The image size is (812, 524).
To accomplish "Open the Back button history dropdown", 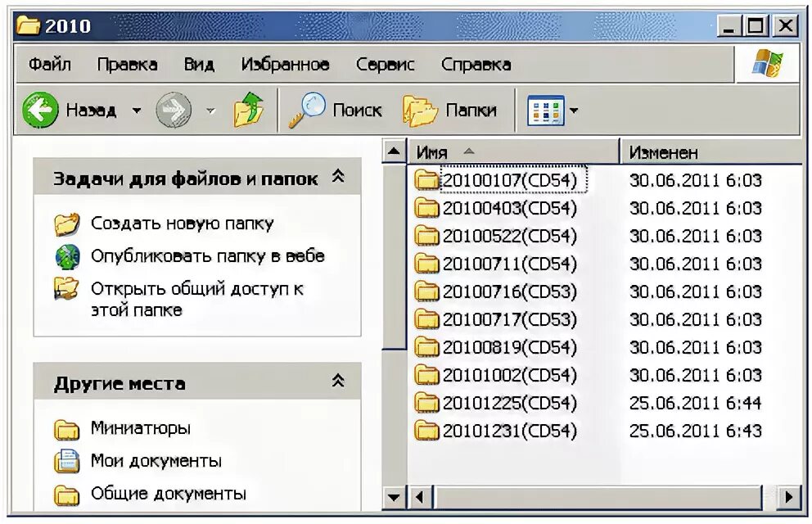I will [137, 110].
